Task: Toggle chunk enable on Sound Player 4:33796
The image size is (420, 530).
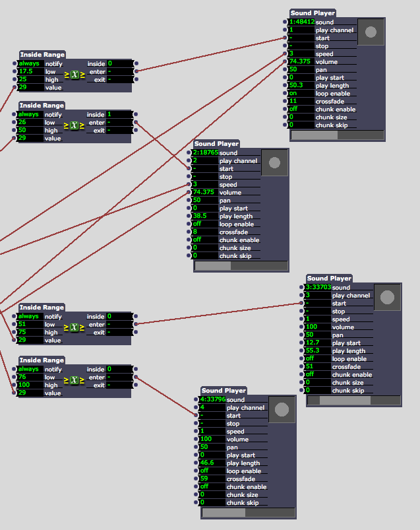Action: coord(212,487)
